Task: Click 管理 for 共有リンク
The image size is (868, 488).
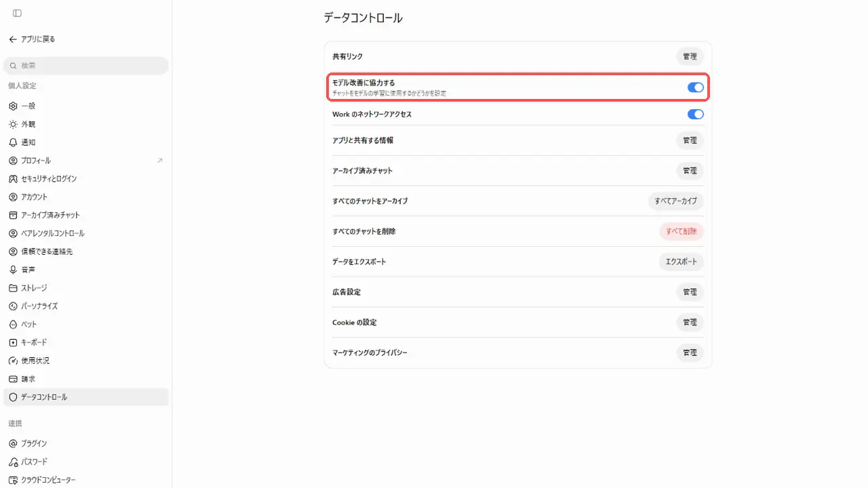Action: (x=690, y=56)
